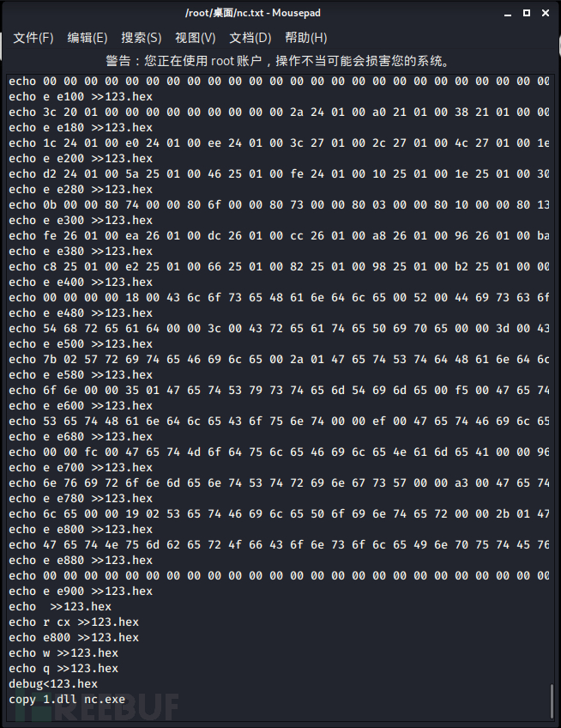This screenshot has height=728, width=561.
Task: Click the vertical scrollbar thumb
Action: pyautogui.click(x=552, y=701)
